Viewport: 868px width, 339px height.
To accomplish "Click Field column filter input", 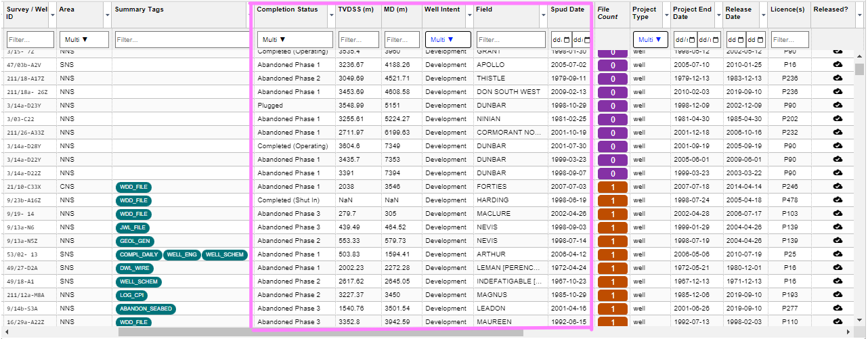I will 511,40.
